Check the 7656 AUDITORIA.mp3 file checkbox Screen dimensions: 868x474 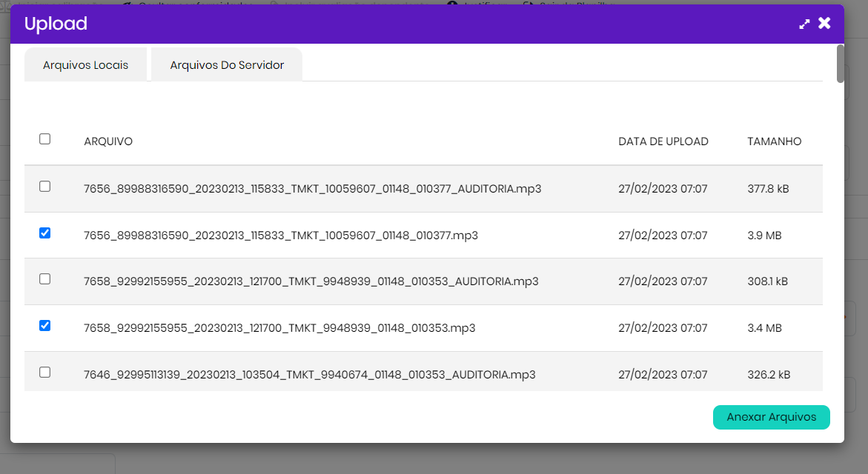[44, 187]
